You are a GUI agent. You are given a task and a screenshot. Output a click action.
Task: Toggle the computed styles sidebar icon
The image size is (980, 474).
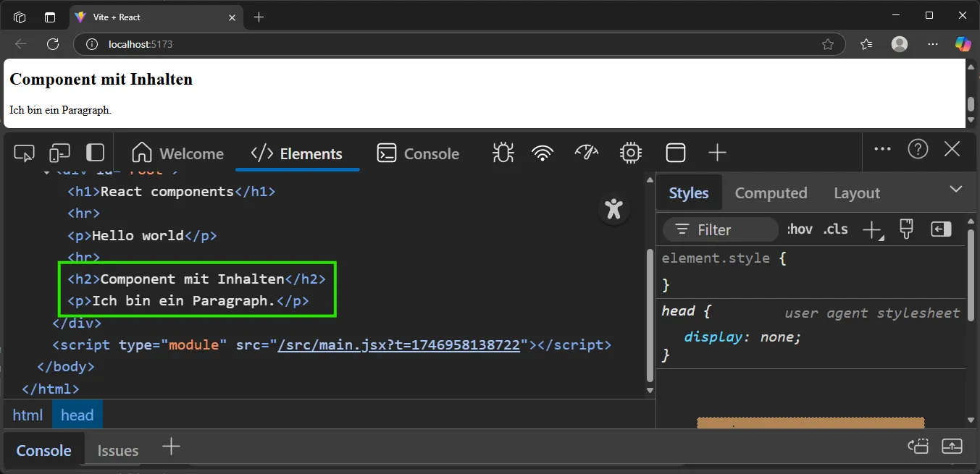[x=941, y=229]
